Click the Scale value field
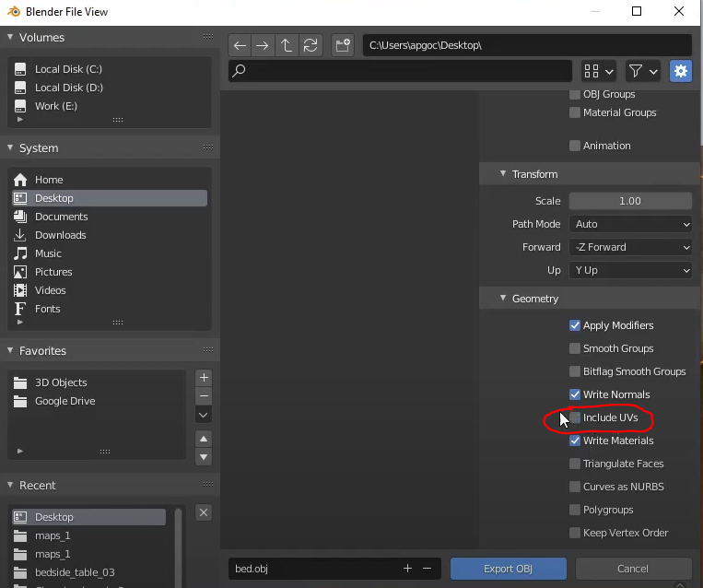This screenshot has height=588, width=703. pyautogui.click(x=630, y=201)
